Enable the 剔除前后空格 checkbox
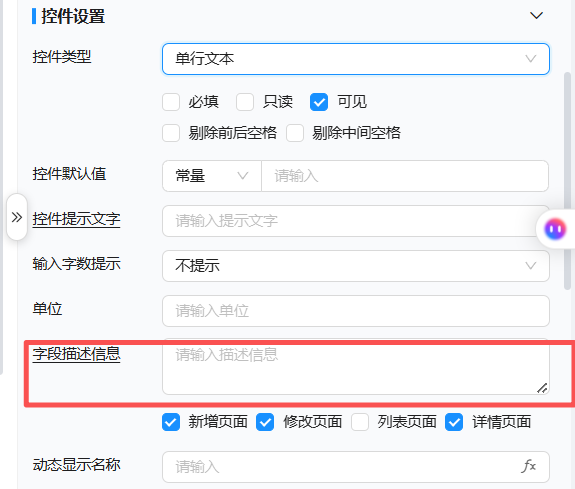The width and height of the screenshot is (575, 489). tap(171, 133)
